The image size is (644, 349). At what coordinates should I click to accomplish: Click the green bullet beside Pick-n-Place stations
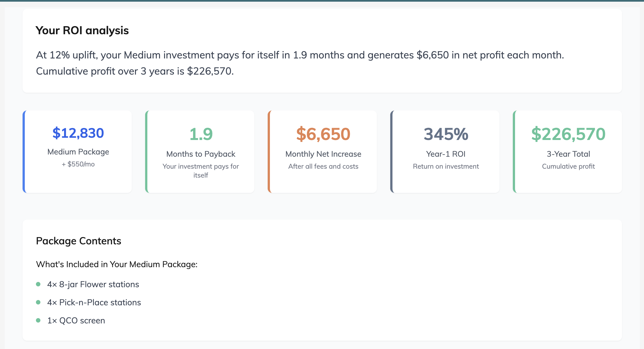[x=38, y=302]
